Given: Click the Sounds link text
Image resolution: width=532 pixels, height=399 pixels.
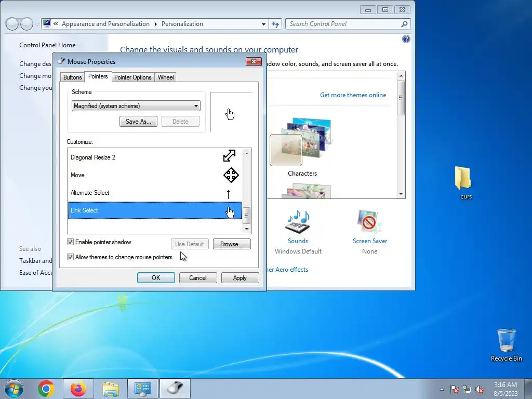Looking at the screenshot, I should 298,241.
